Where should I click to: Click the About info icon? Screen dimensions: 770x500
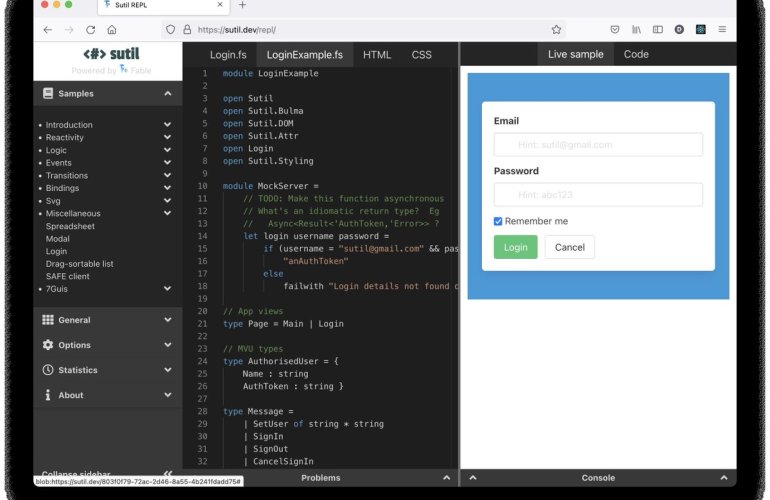(48, 395)
